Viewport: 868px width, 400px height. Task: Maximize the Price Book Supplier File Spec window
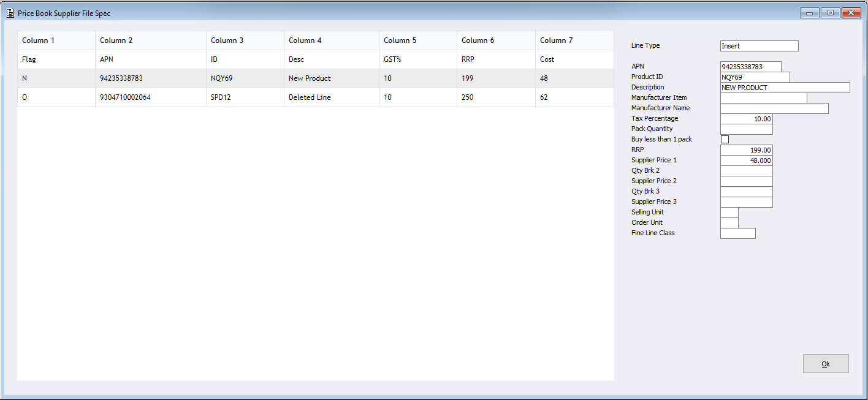click(830, 13)
